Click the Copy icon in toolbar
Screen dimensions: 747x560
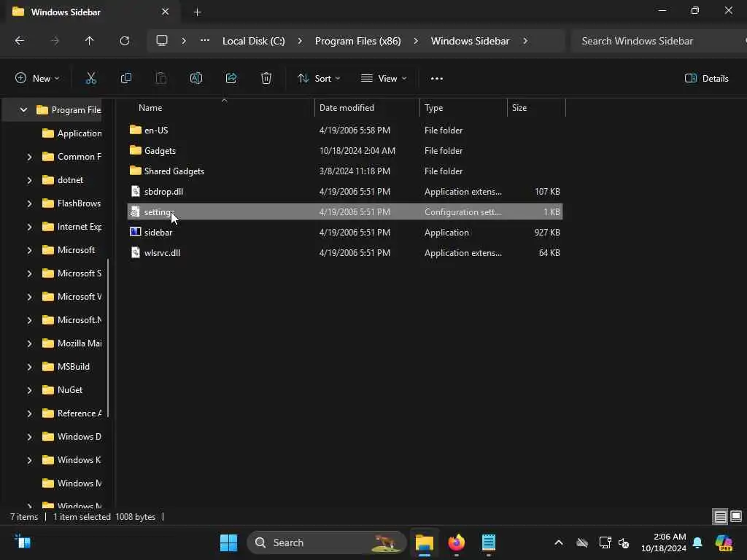125,78
